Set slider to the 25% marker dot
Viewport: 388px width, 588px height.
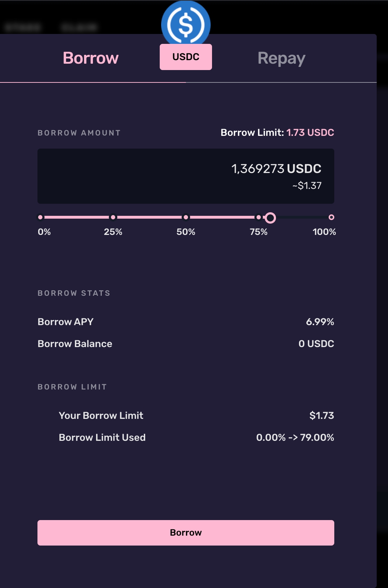[x=113, y=217]
